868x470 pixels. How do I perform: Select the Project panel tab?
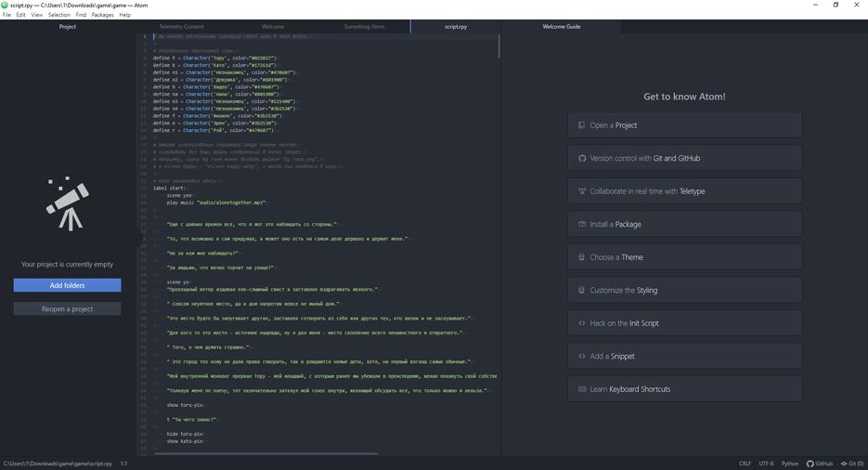click(x=68, y=27)
